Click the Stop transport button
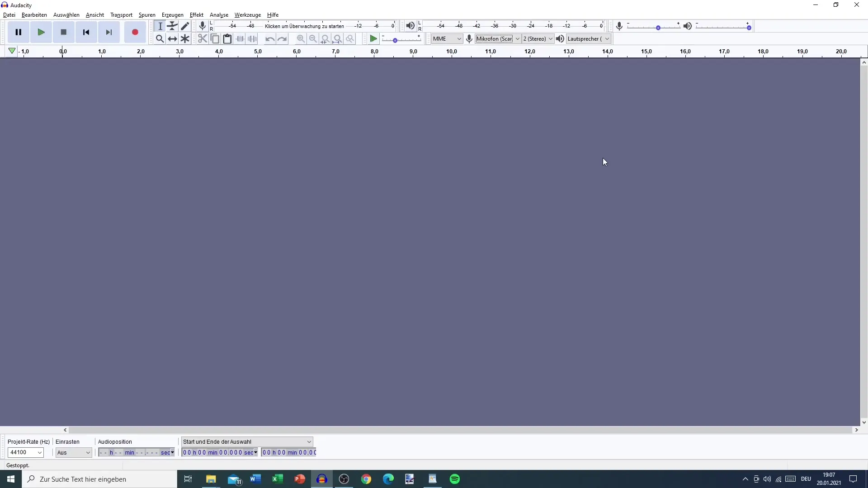This screenshot has width=868, height=488. (64, 32)
